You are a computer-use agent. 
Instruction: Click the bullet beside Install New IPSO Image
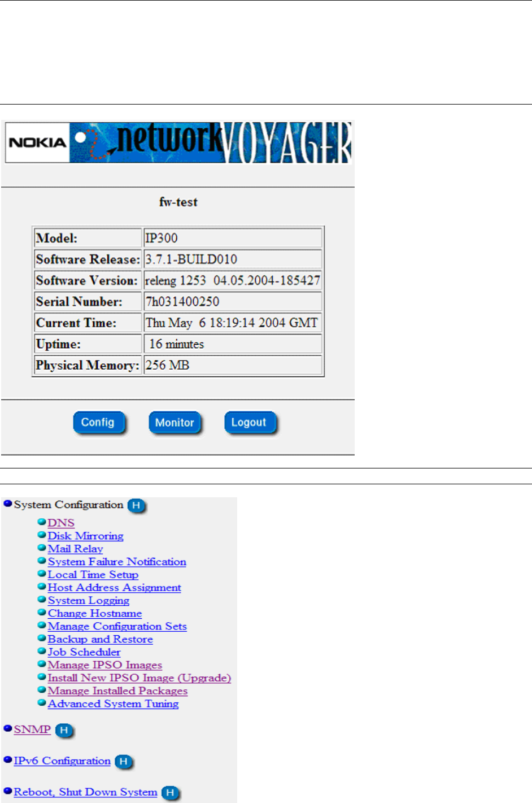tap(42, 677)
